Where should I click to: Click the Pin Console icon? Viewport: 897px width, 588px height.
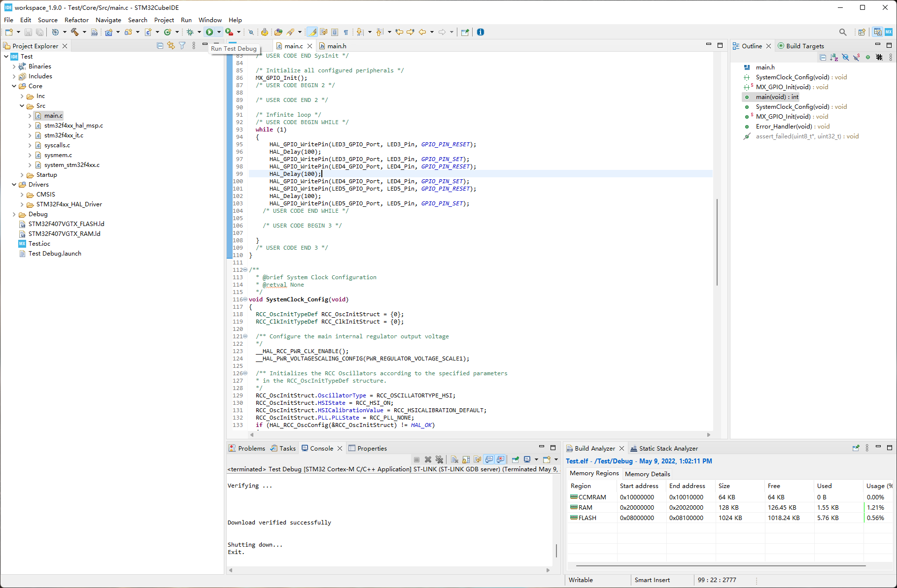coord(516,459)
